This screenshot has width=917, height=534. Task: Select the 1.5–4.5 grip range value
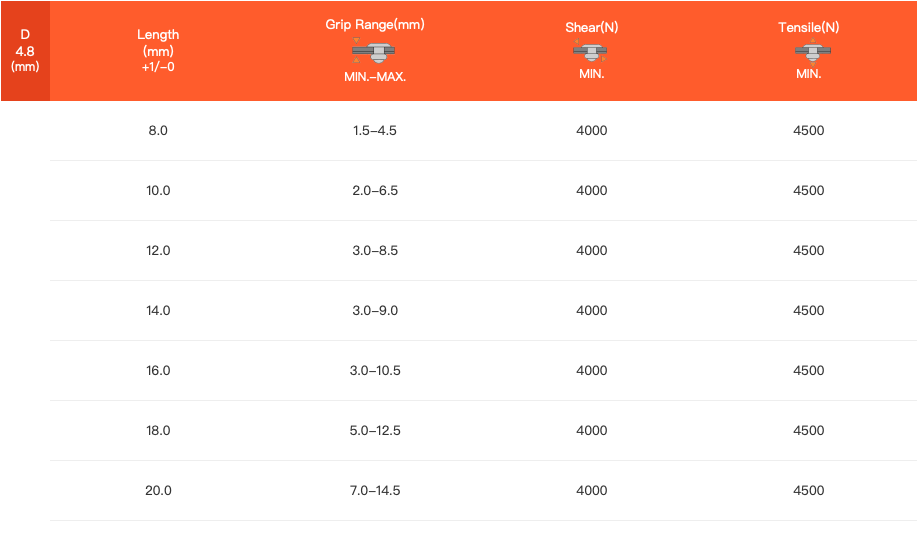pyautogui.click(x=375, y=130)
